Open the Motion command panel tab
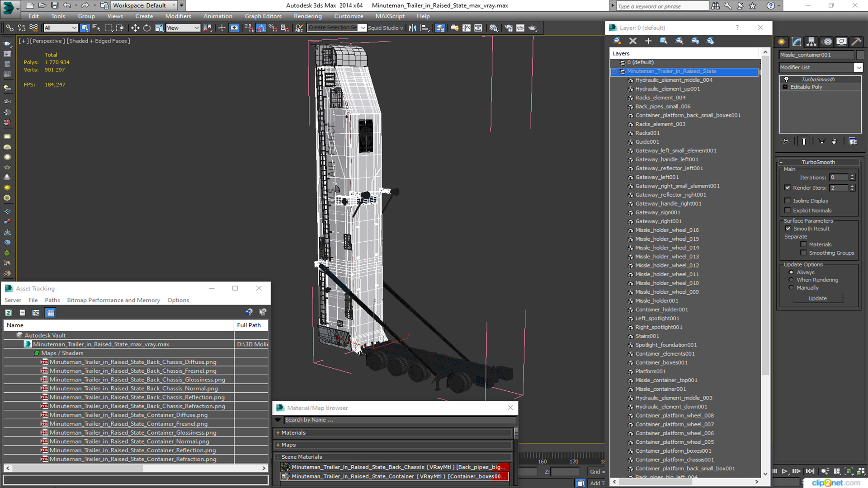Screen dimensions: 868x488 827,42
